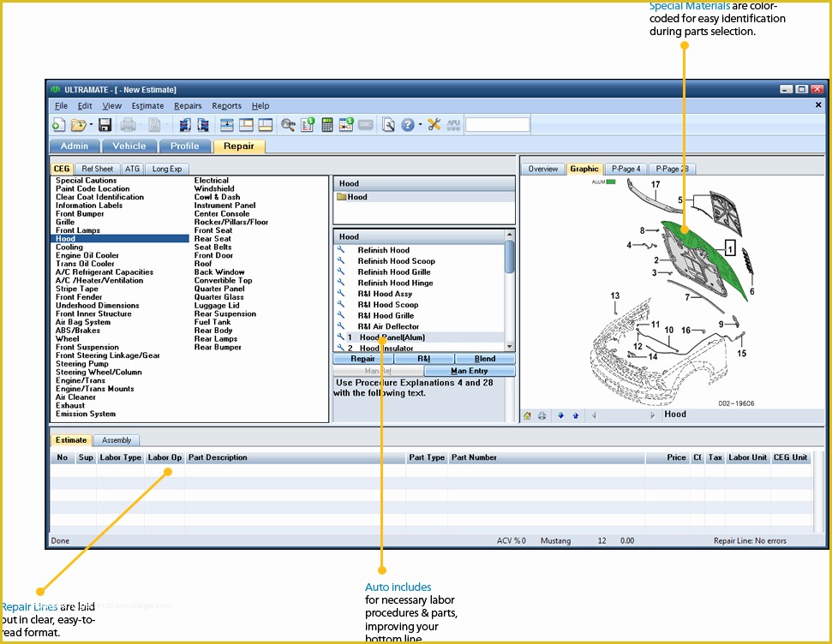
Task: Open an estimate using the folder icon
Action: 78,125
